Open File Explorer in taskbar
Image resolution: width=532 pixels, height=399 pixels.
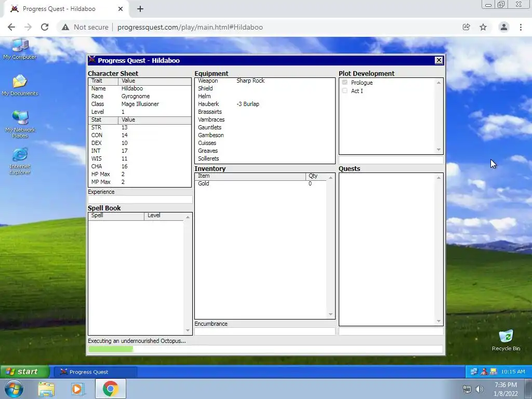click(x=46, y=389)
